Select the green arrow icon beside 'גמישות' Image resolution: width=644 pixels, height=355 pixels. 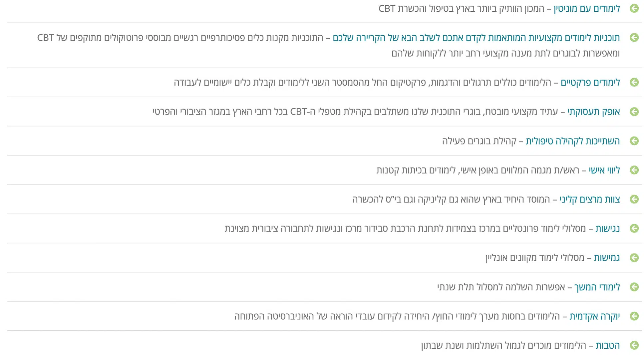(x=634, y=258)
